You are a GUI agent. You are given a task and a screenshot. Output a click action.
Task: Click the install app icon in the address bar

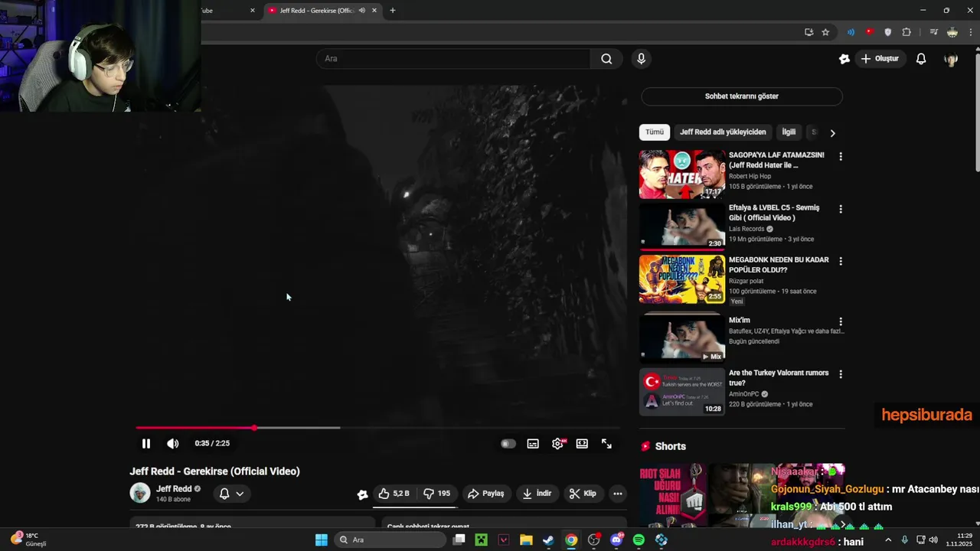[808, 32]
